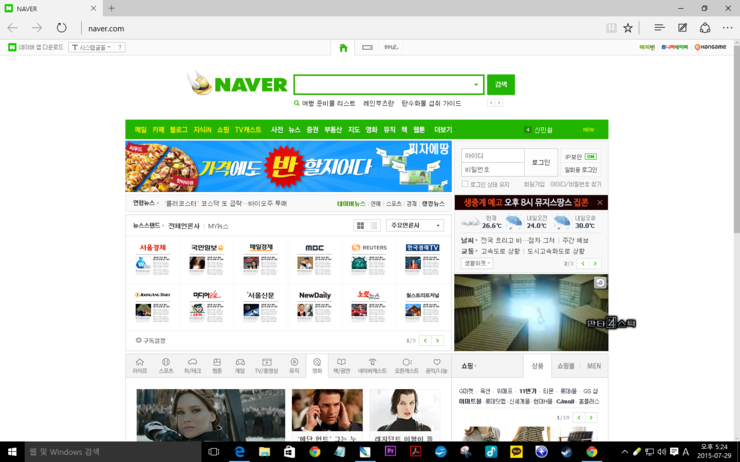Viewport: 740px width, 462px height.
Task: Open 회원가입 sign-up link
Action: tap(534, 184)
